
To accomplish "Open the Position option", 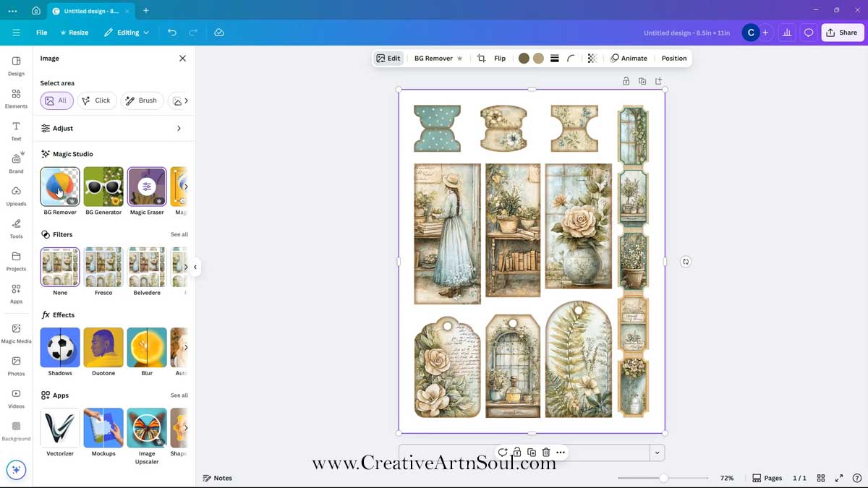I will click(x=674, y=59).
